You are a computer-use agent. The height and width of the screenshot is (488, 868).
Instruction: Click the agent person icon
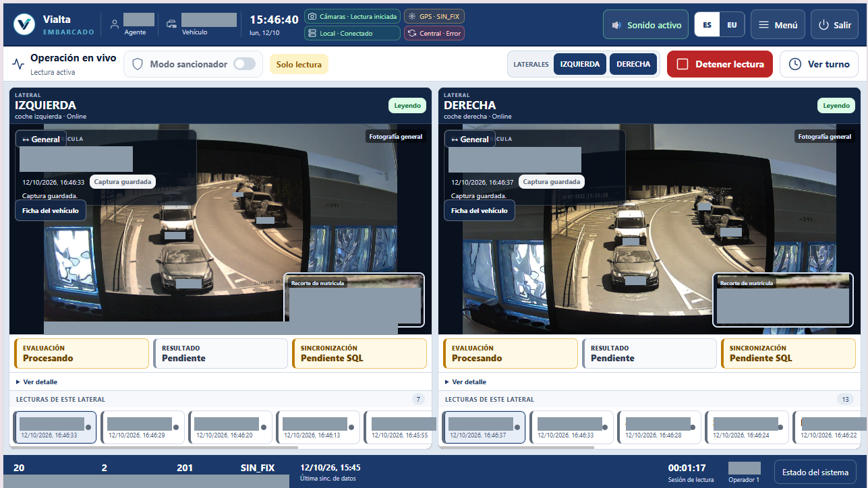pos(115,24)
